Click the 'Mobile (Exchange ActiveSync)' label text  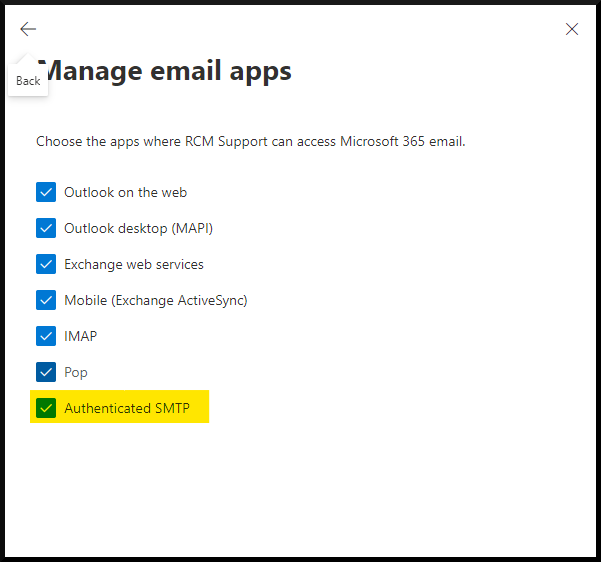[155, 300]
